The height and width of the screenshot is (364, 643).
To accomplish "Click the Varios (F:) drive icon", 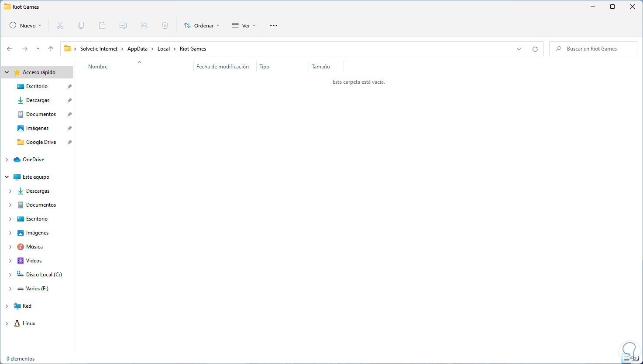I will pos(21,289).
